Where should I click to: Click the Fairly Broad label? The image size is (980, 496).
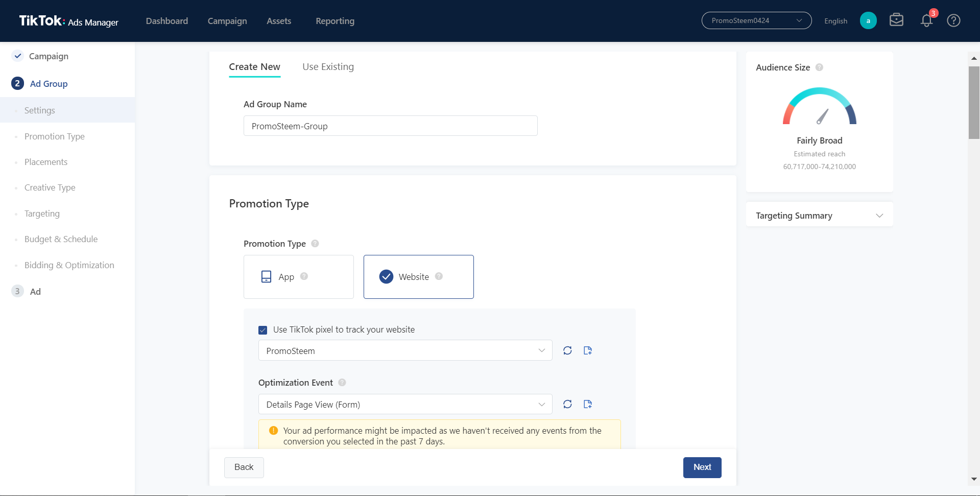(819, 140)
